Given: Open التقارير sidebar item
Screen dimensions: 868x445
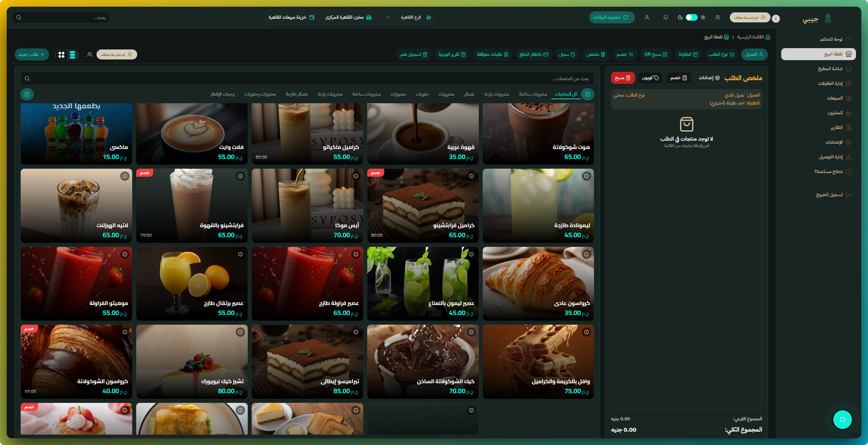Looking at the screenshot, I should pos(818,127).
